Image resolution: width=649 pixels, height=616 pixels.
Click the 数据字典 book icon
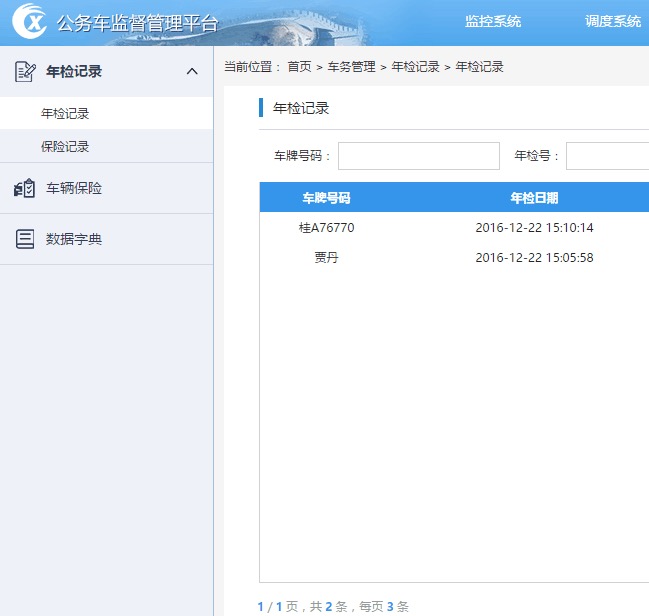[25, 239]
